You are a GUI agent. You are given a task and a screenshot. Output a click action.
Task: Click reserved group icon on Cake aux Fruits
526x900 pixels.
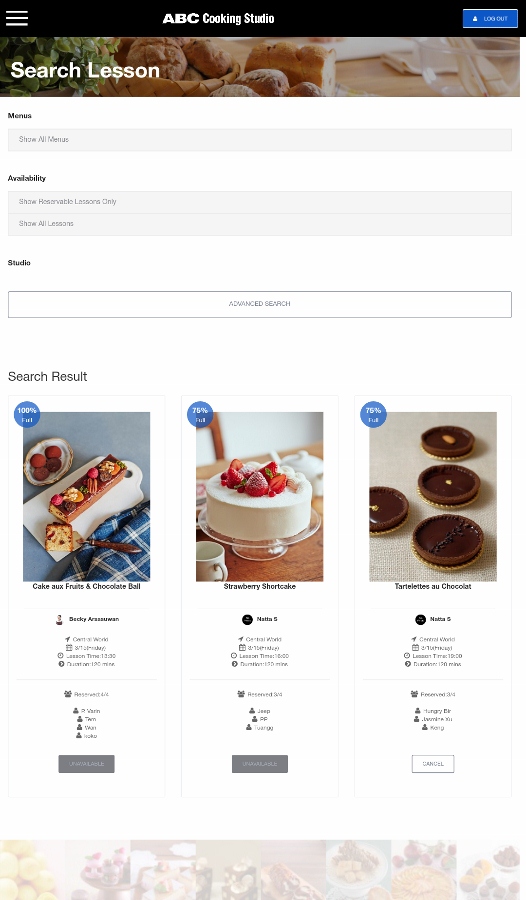[68, 694]
